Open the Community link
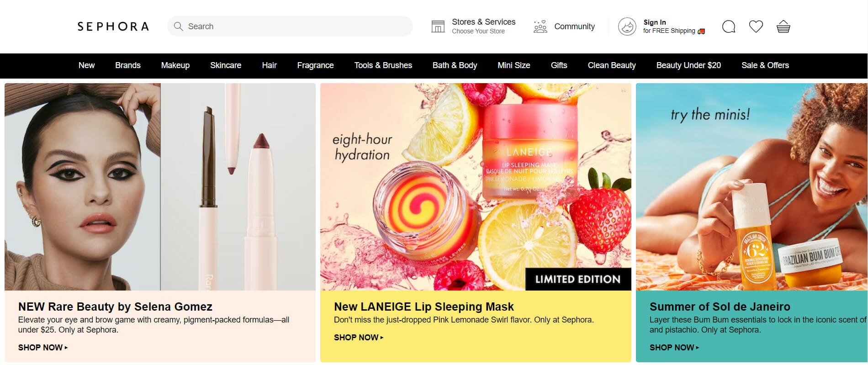Viewport: 868px width, 365px height. click(574, 26)
